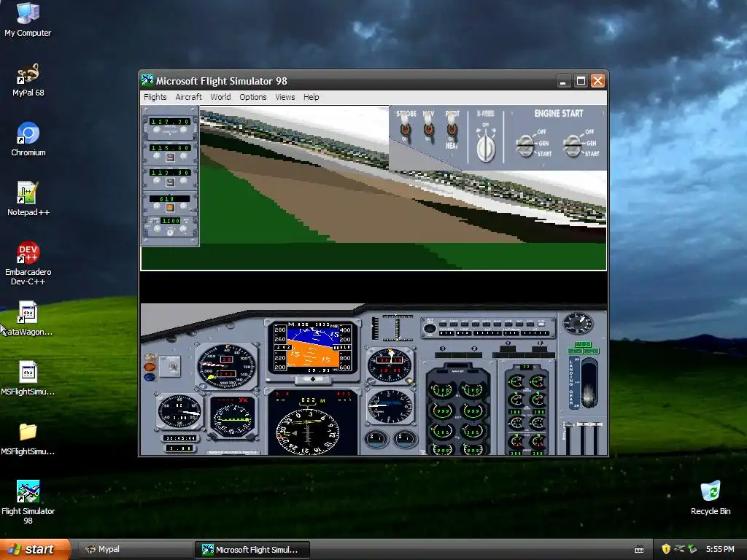Flip the STROBE light toggle switch
This screenshot has width=747, height=560.
(405, 128)
